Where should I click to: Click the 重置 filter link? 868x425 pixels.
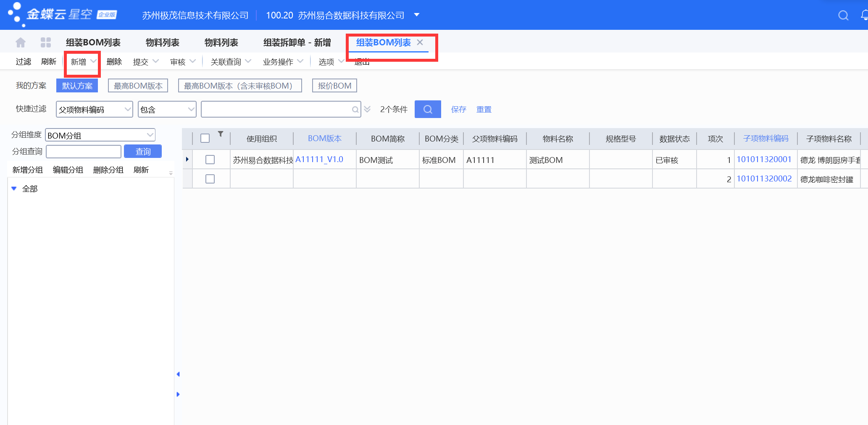(x=484, y=109)
